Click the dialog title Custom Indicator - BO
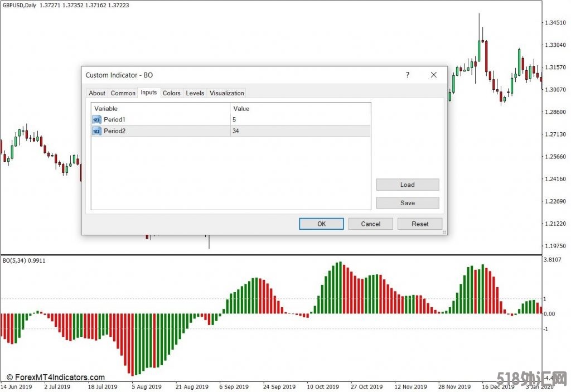 pos(119,75)
